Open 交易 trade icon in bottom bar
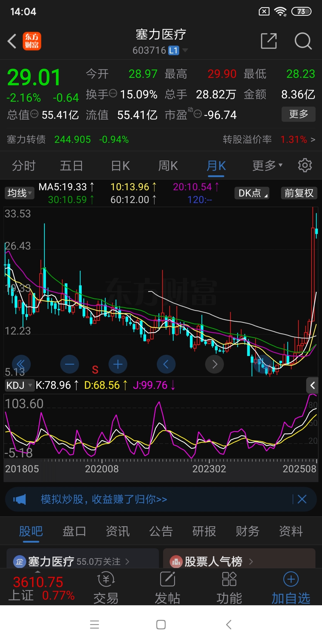This screenshot has height=644, width=322. pyautogui.click(x=106, y=587)
